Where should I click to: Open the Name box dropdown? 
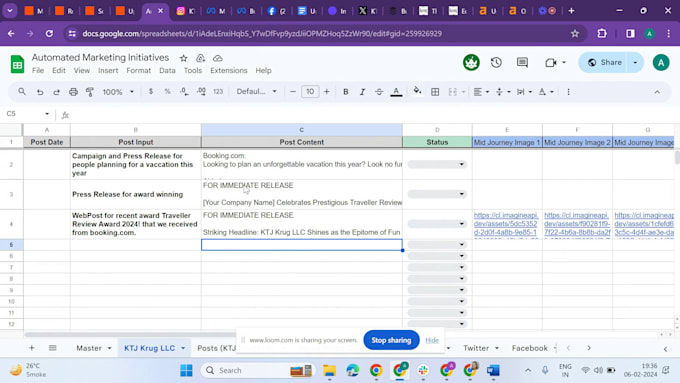point(47,114)
